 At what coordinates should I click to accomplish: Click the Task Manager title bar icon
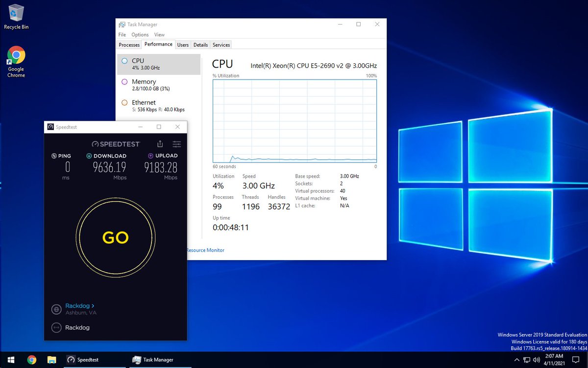click(122, 25)
